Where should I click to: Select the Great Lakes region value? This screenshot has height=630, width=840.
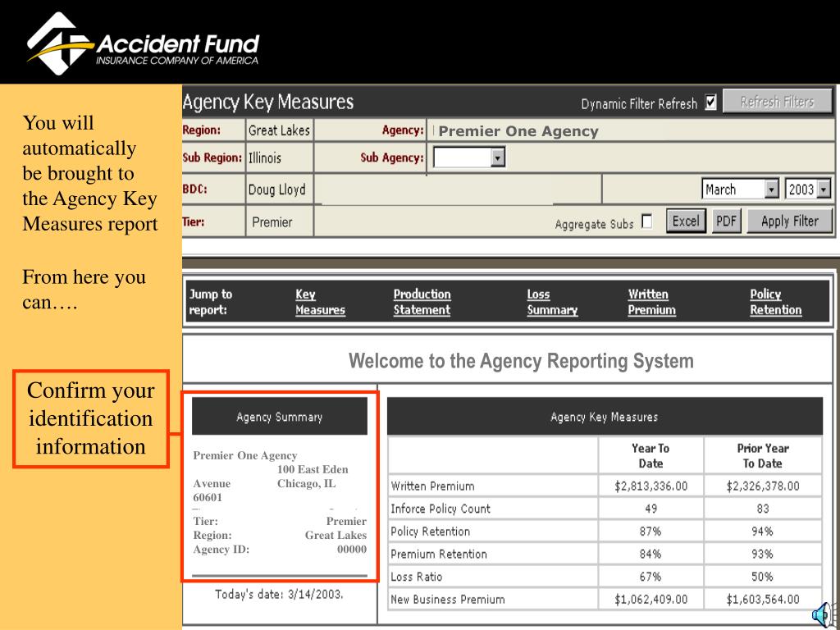point(279,130)
